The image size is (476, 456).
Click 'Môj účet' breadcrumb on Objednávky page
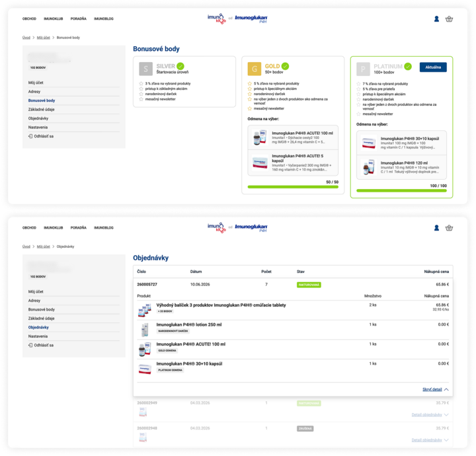(x=44, y=247)
